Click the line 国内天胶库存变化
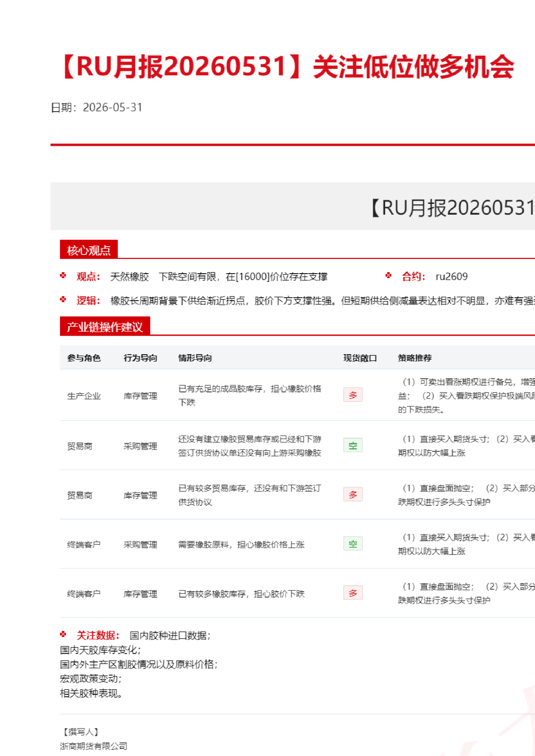The height and width of the screenshot is (756, 535). tap(100, 650)
